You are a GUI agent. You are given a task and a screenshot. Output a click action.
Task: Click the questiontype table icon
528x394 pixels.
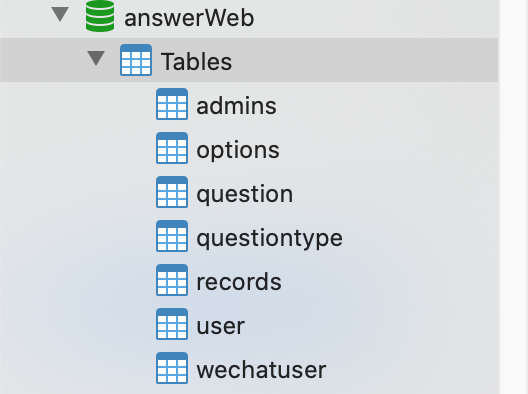(172, 236)
